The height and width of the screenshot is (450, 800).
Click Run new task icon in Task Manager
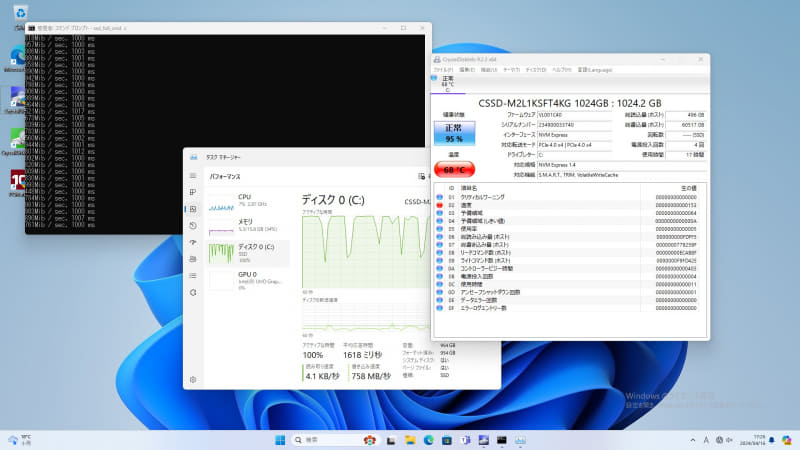421,177
